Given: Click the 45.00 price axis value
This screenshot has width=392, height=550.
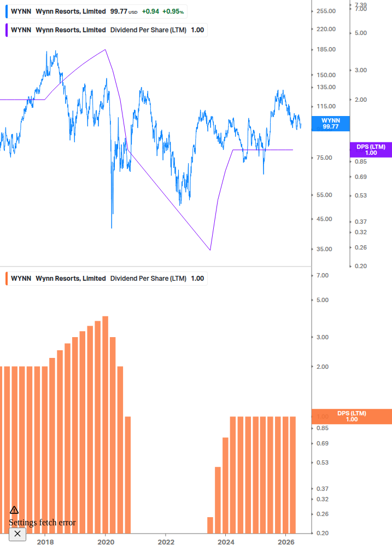Looking at the screenshot, I should click(324, 219).
